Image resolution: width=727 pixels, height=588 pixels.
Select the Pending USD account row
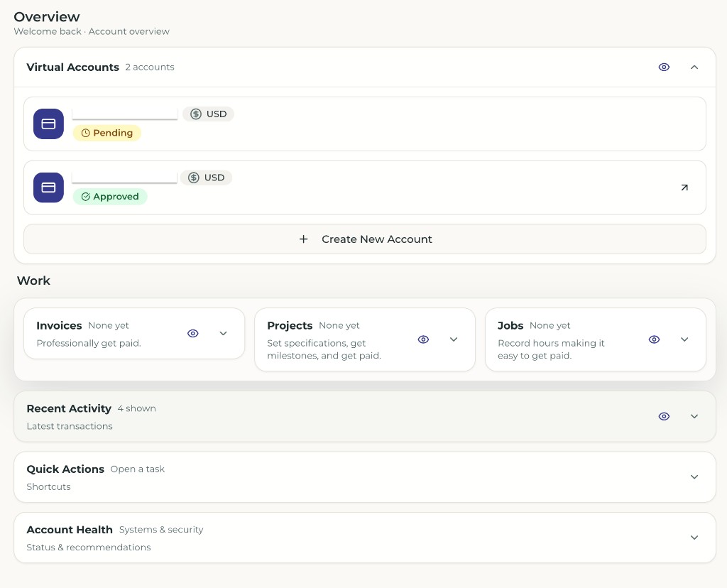pyautogui.click(x=365, y=124)
